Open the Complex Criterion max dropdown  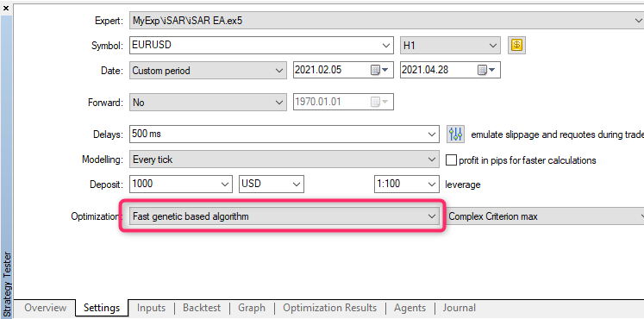click(x=546, y=216)
